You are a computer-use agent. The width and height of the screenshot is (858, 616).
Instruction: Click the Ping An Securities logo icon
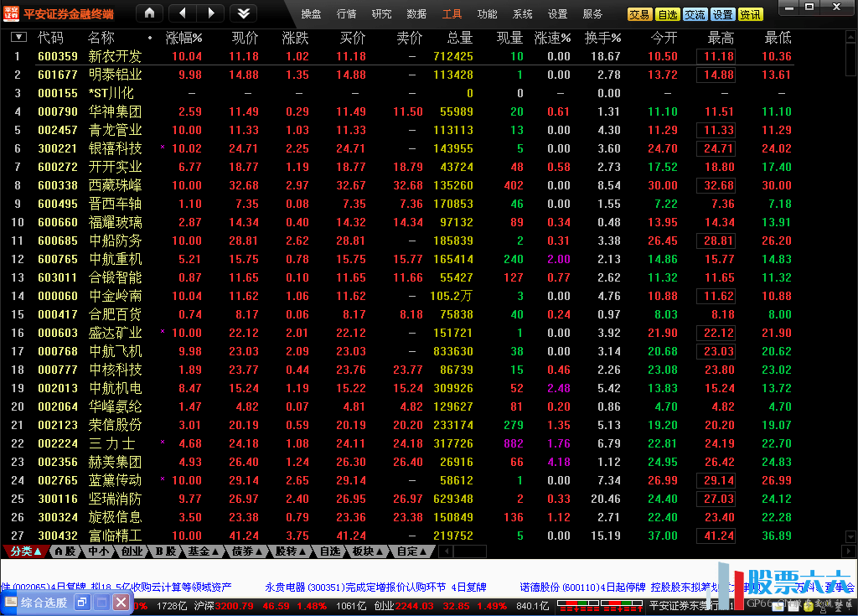11,13
